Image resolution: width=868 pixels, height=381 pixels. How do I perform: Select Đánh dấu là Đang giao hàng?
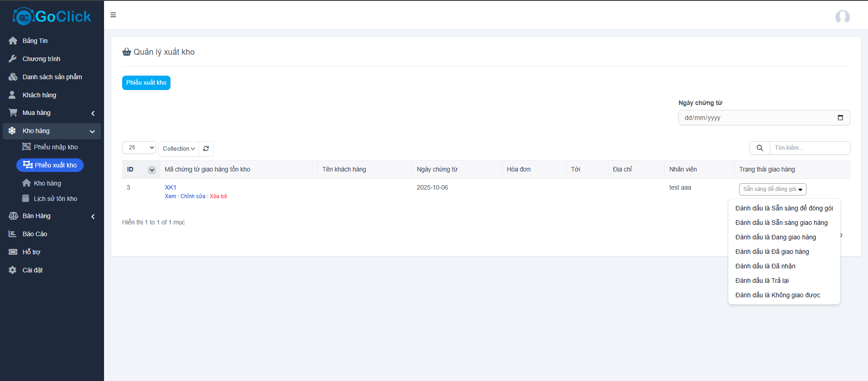tap(775, 237)
